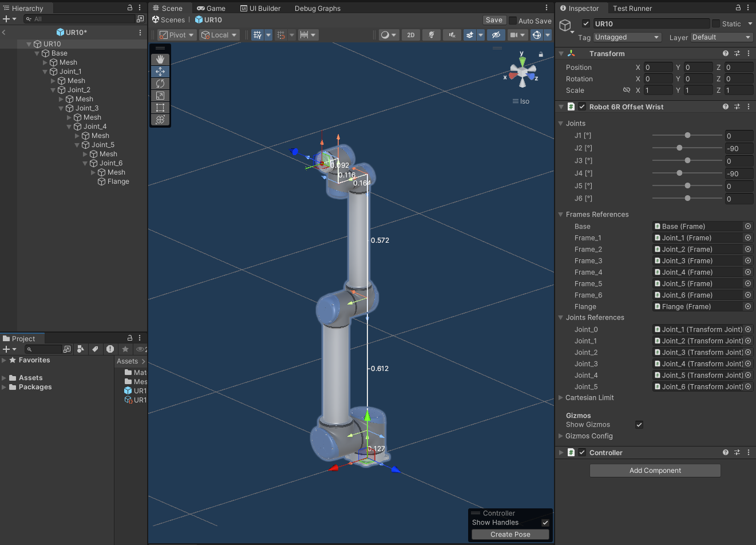Image resolution: width=756 pixels, height=545 pixels.
Task: Open object picker for Flange frame
Action: click(x=747, y=306)
